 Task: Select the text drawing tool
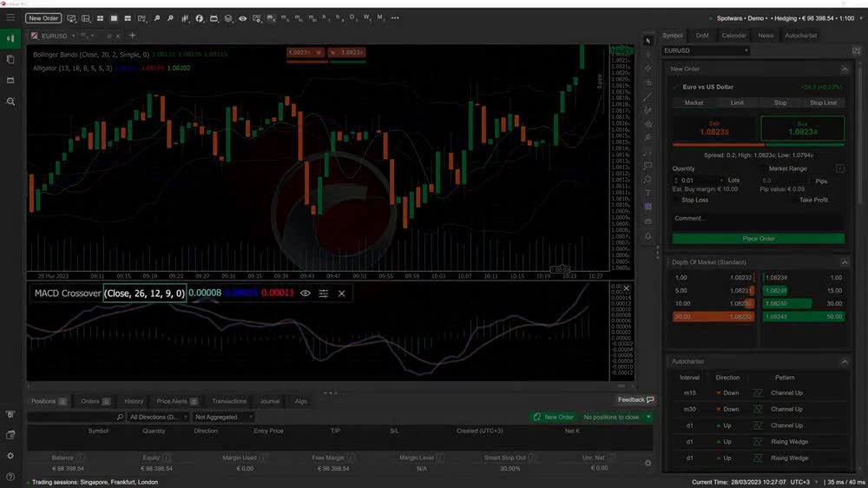pos(648,193)
